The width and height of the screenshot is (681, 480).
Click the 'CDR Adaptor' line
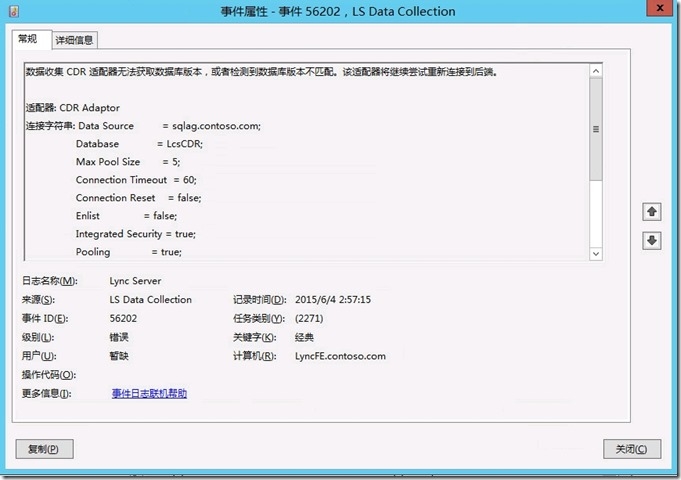[73, 108]
